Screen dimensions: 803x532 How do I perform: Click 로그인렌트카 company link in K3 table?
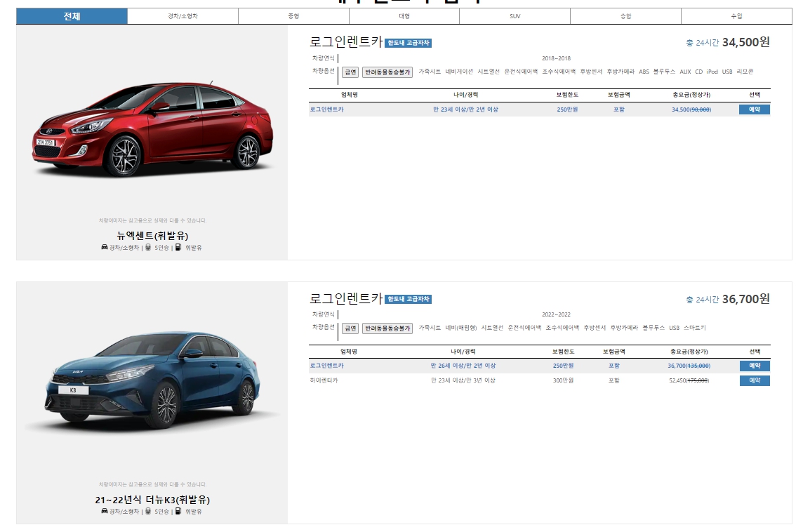click(x=326, y=366)
